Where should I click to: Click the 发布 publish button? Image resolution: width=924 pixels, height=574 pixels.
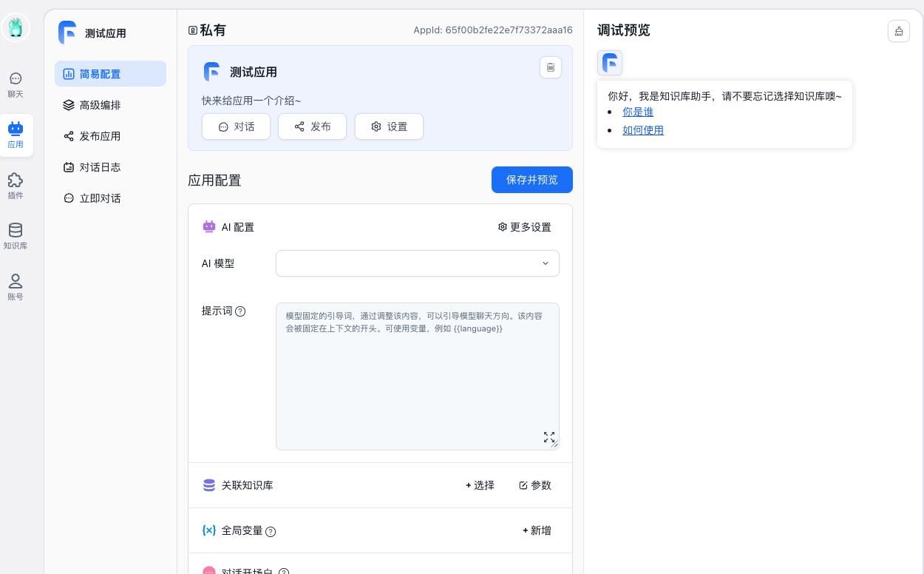[x=312, y=126]
